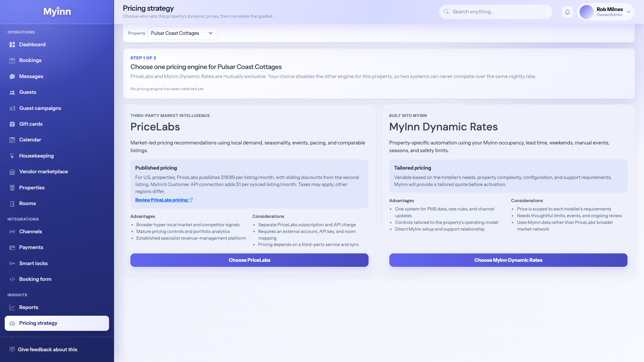
Task: Open the Property dropdown Pulsar Coast Cottages
Action: (182, 33)
